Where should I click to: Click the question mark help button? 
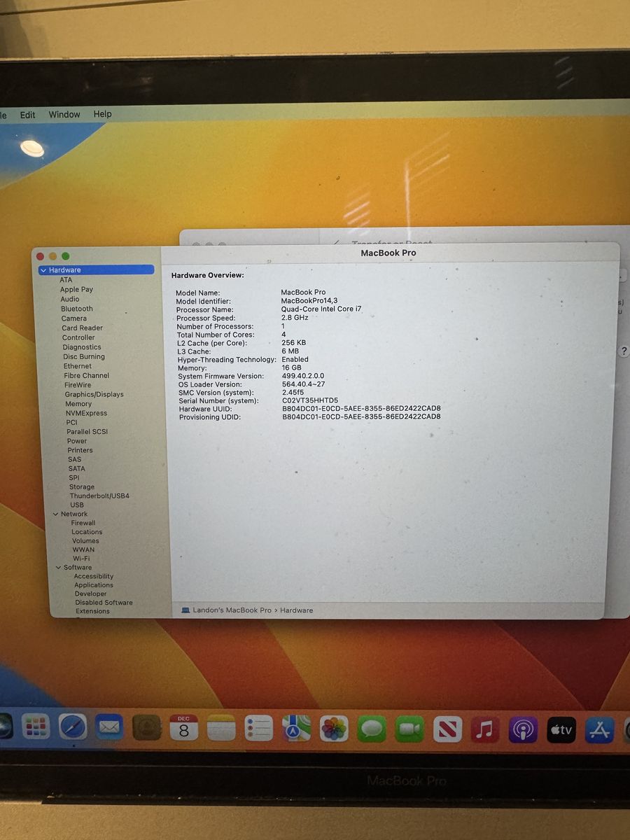pyautogui.click(x=623, y=351)
